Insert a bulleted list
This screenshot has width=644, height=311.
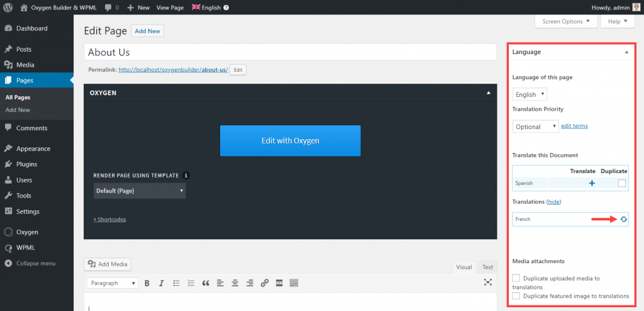pos(177,283)
